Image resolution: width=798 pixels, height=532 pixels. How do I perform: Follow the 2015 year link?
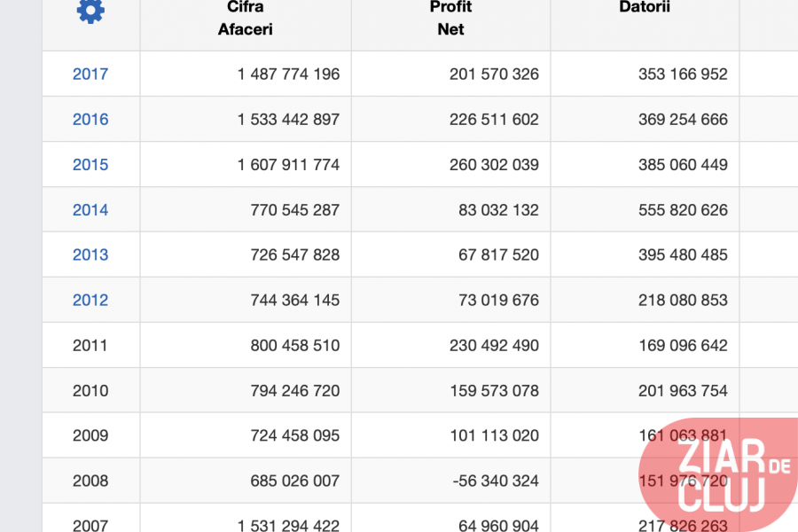point(90,164)
